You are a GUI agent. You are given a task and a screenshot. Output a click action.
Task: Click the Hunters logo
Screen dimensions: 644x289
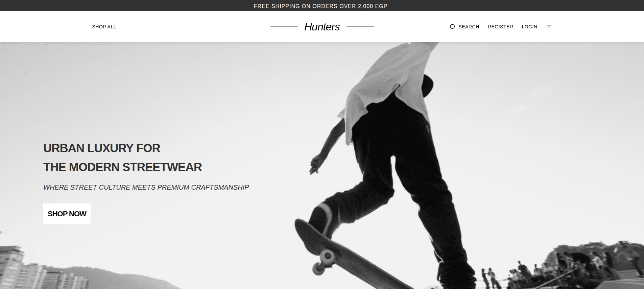click(x=322, y=27)
